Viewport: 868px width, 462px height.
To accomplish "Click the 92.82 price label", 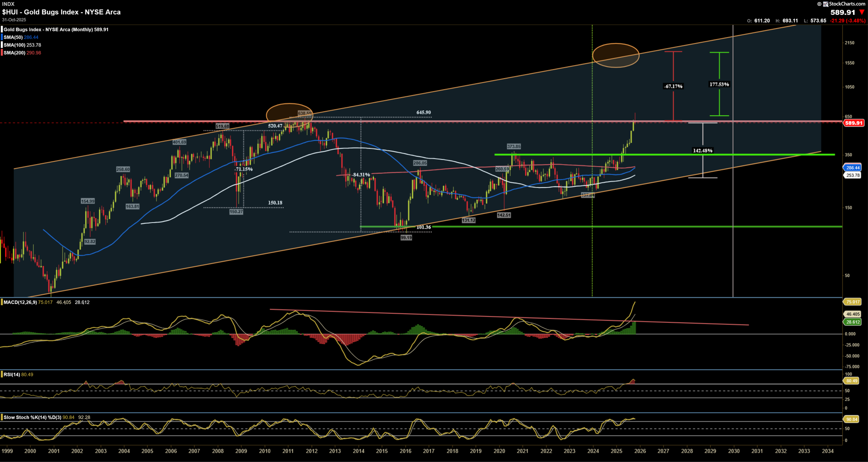I will [x=90, y=241].
